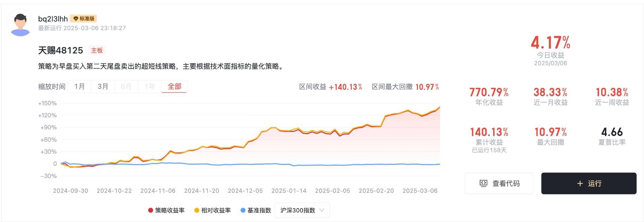
Task: Click the diamond icon in 标准版 badge
Action: [76, 19]
